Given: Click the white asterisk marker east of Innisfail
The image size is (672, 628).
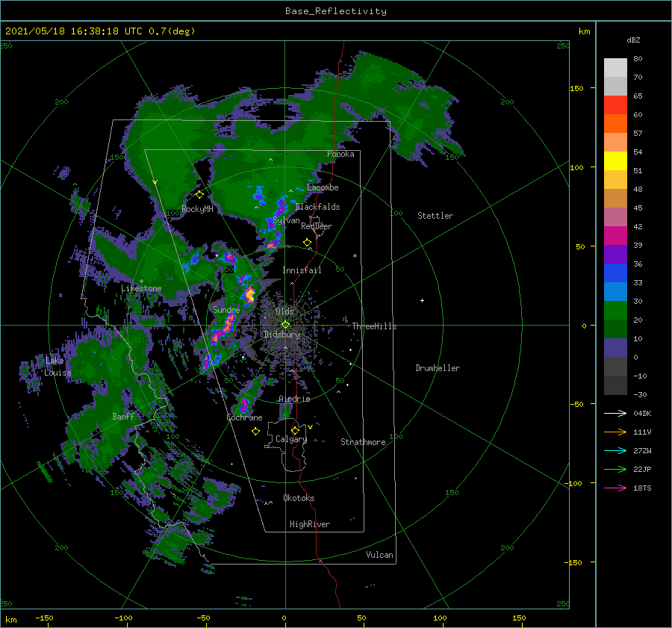Looking at the screenshot, I should (355, 256).
